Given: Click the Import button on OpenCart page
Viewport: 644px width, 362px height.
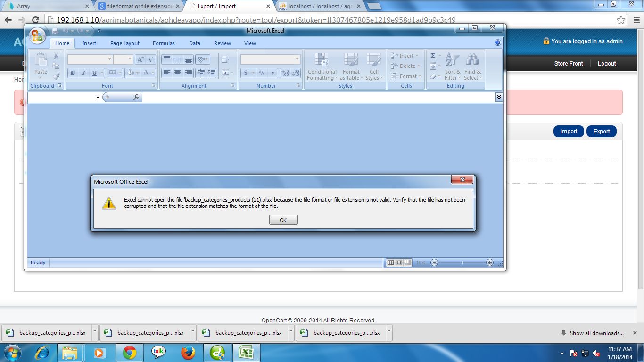Looking at the screenshot, I should (569, 132).
